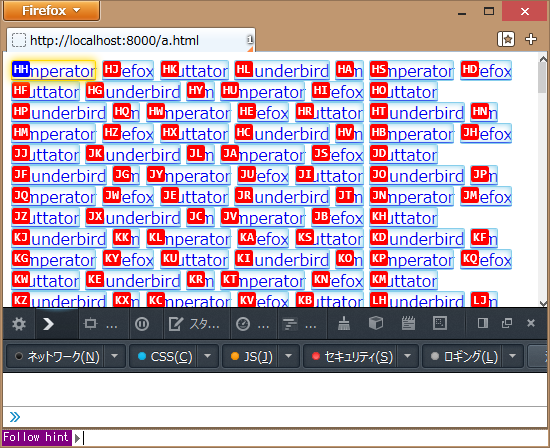This screenshot has height=448, width=550.
Task: Click the link hinted HT
Action: (x=417, y=113)
